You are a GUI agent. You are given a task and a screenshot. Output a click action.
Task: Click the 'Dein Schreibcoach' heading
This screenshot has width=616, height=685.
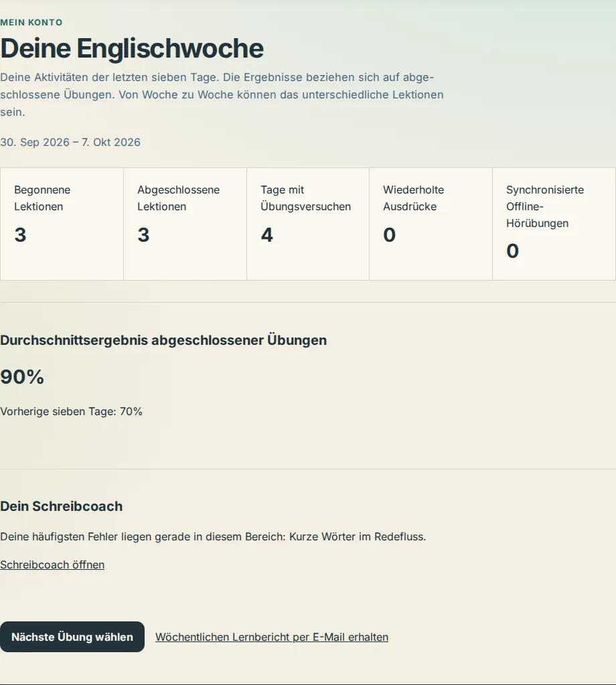[61, 506]
